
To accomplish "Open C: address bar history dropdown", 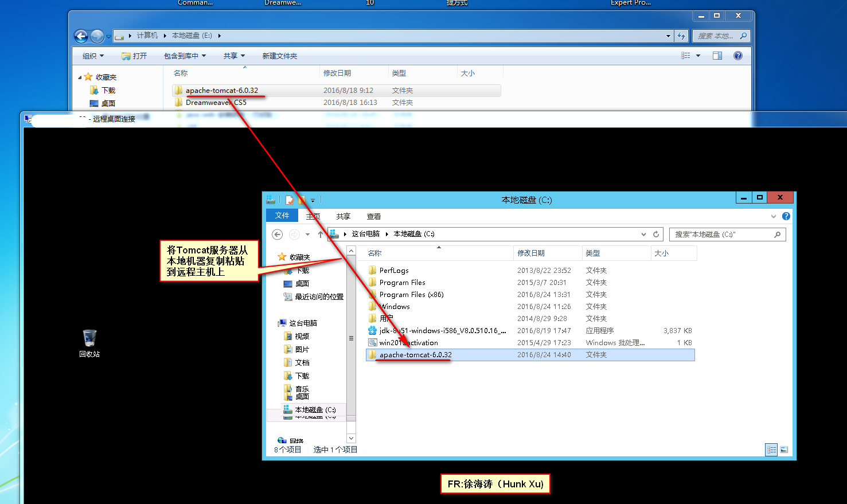I will 643,234.
